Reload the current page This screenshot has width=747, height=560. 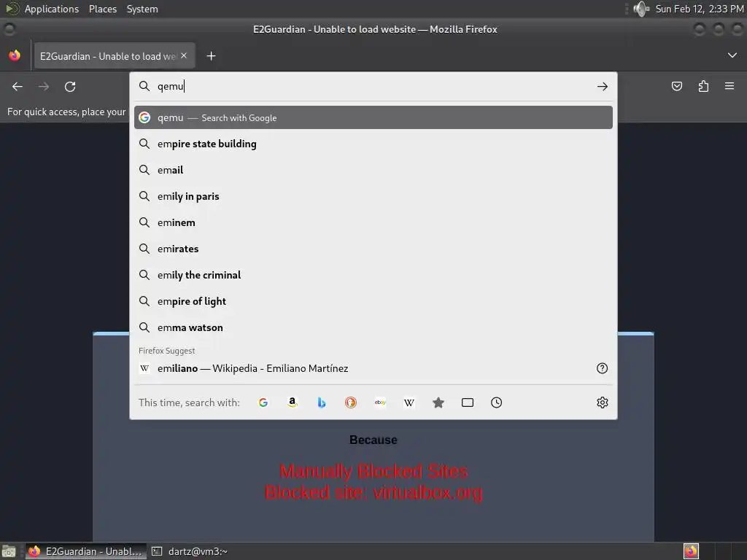point(70,87)
